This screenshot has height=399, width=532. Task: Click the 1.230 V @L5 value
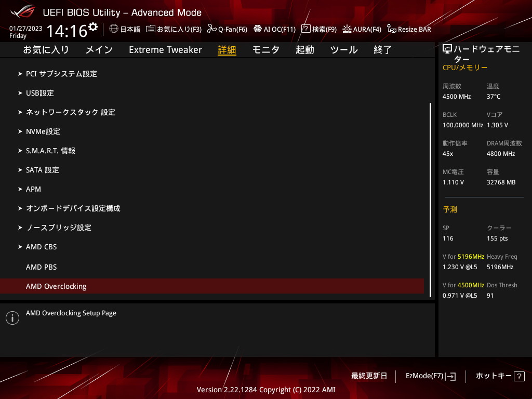click(460, 267)
